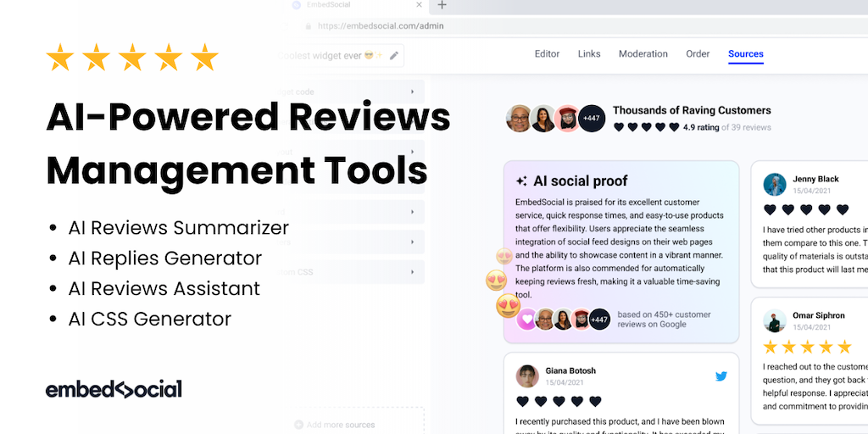The image size is (868, 434).
Task: Expand the Custom CSS section arrow
Action: [x=412, y=272]
